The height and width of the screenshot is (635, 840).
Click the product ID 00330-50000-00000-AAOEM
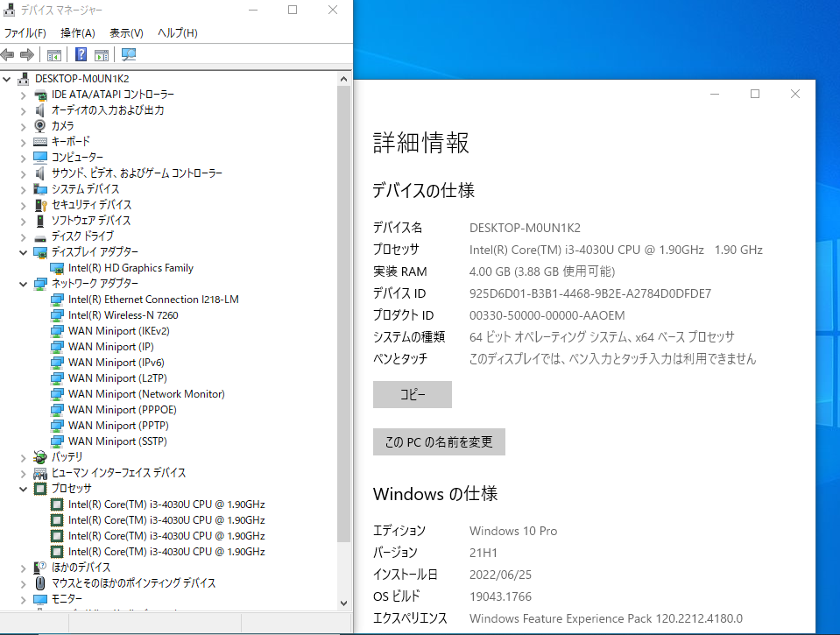pos(547,315)
